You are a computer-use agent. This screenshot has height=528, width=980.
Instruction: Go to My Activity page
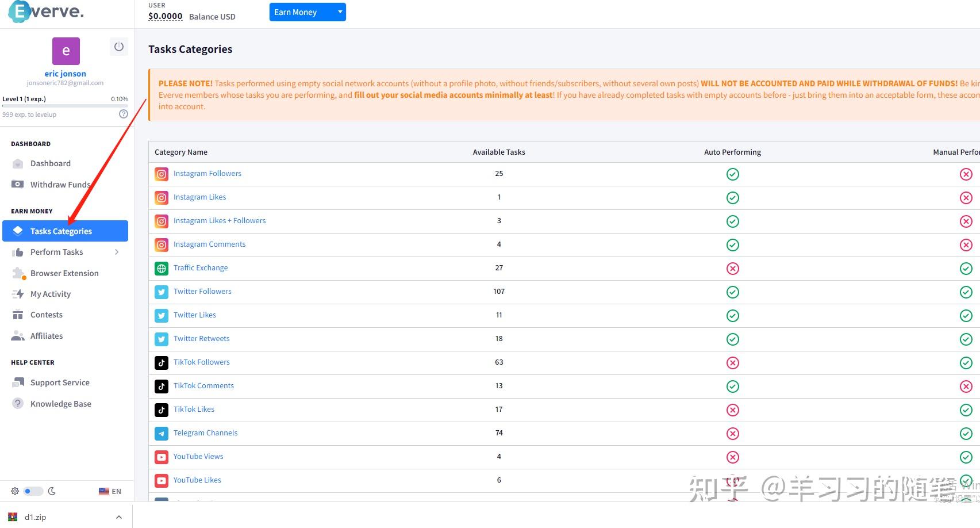pos(51,294)
